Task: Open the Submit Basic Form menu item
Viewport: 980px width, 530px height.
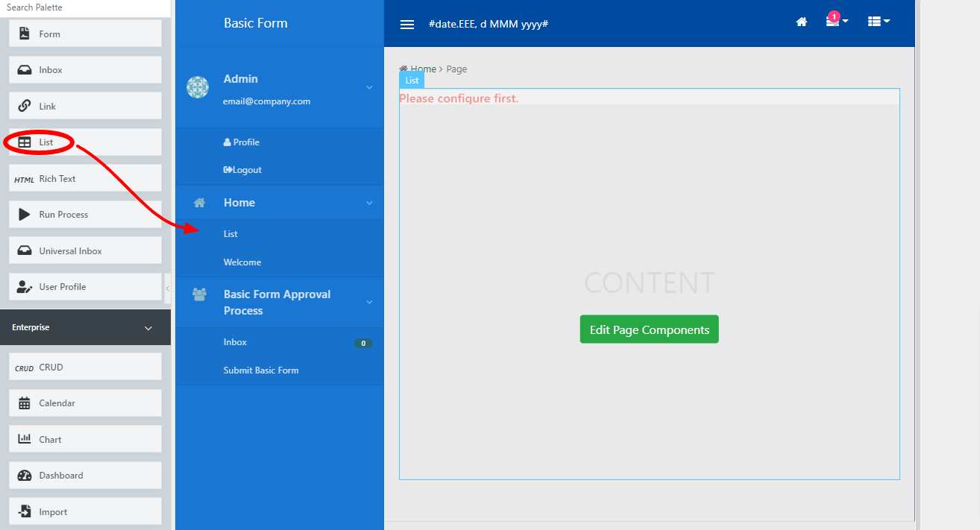Action: point(260,370)
